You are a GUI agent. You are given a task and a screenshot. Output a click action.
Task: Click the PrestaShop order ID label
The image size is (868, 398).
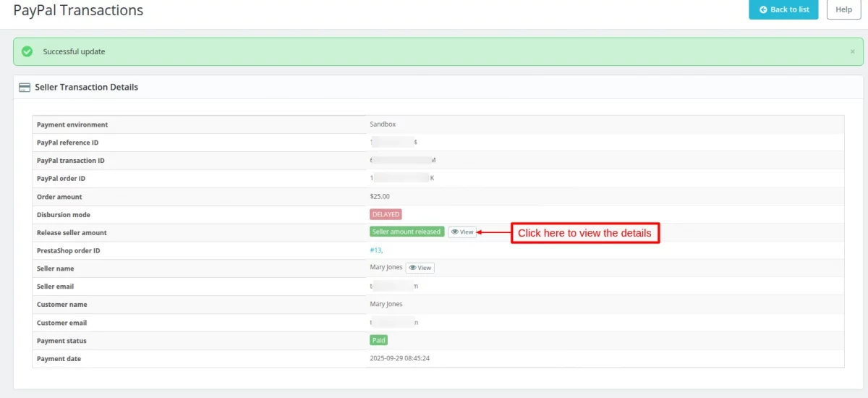point(69,250)
